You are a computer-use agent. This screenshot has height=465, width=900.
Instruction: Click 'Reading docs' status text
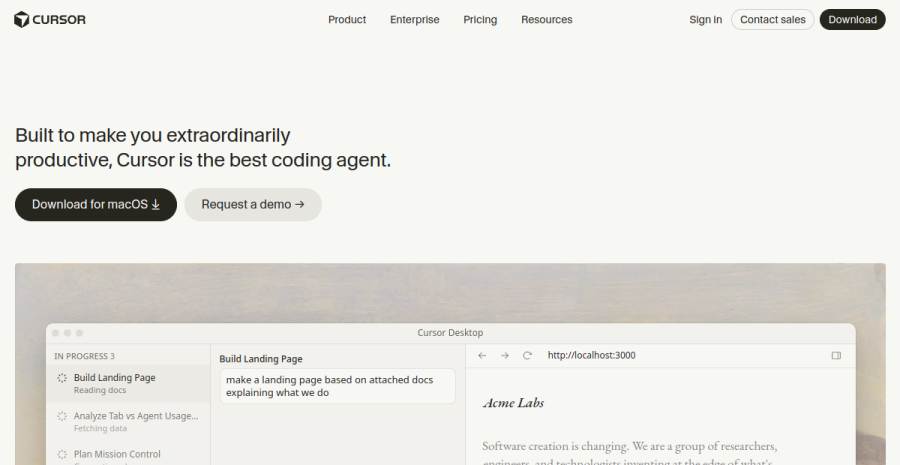100,390
